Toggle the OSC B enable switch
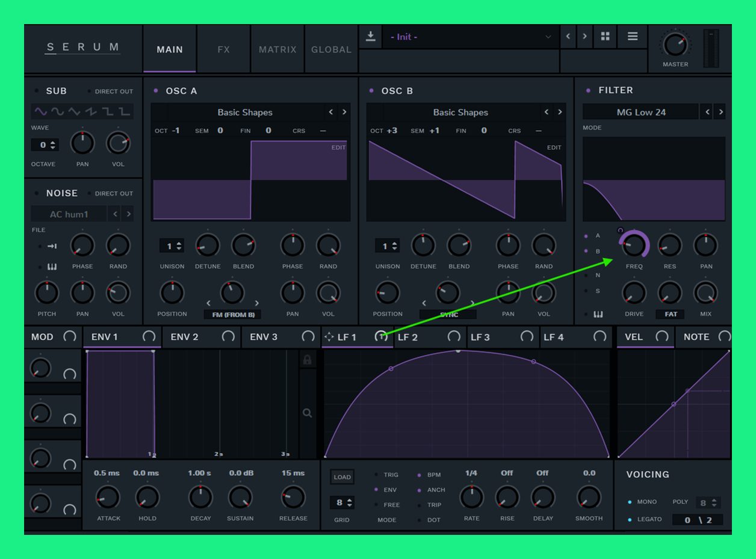 (371, 91)
